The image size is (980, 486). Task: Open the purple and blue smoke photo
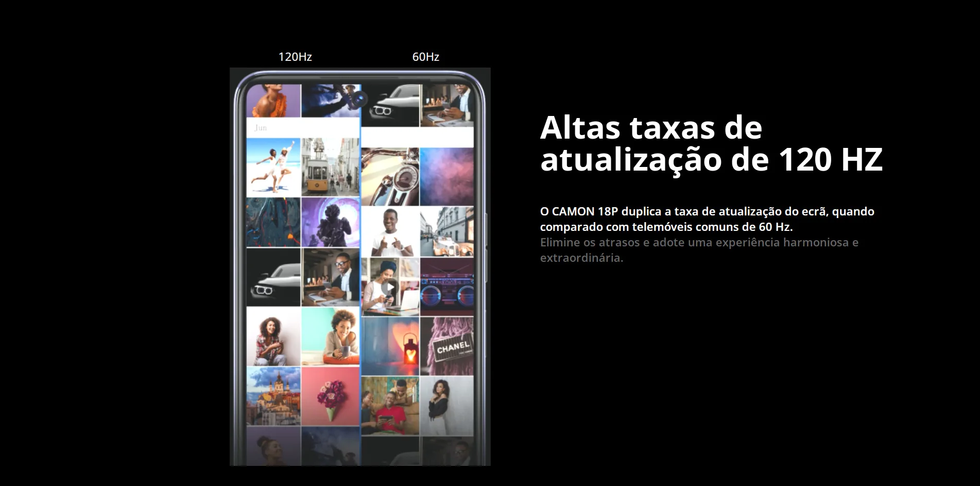click(x=447, y=177)
